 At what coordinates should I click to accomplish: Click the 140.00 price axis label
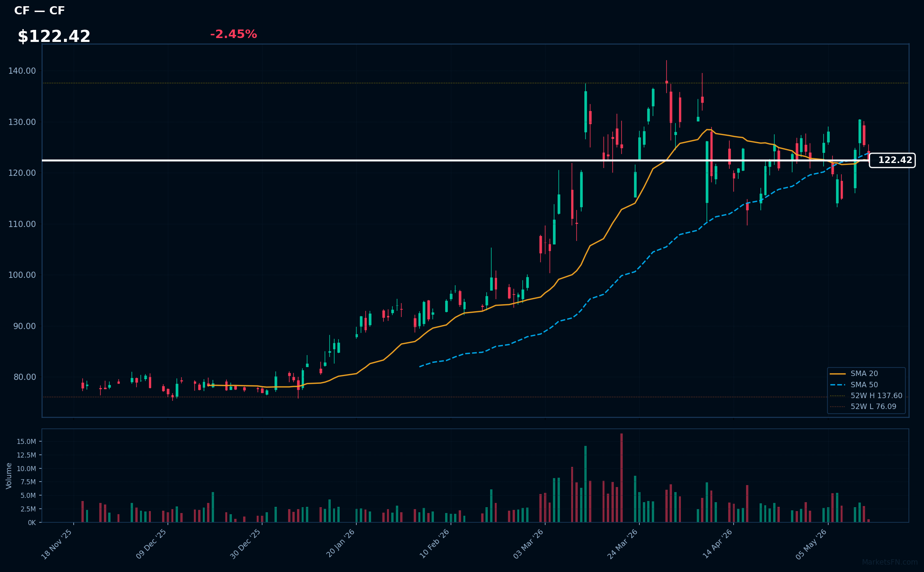pyautogui.click(x=22, y=71)
